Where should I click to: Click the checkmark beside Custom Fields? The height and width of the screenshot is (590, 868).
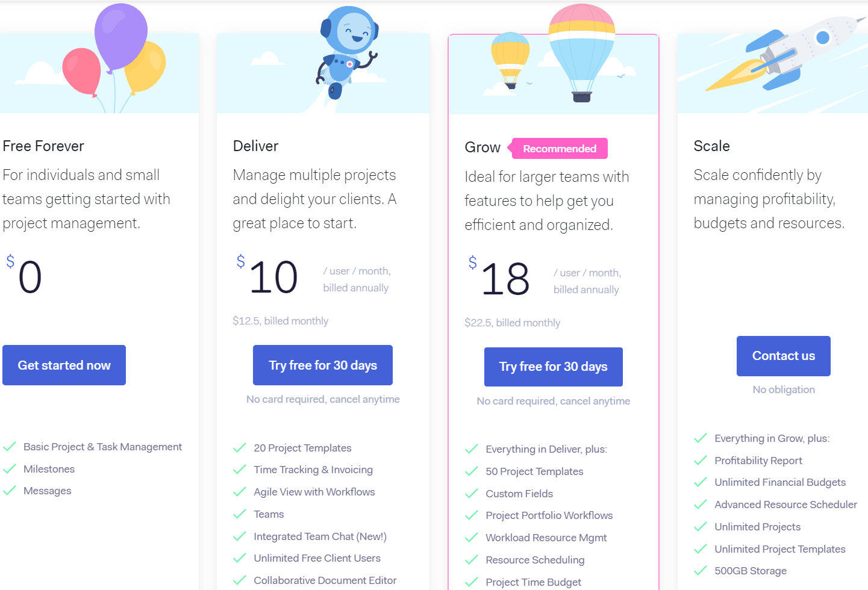[x=472, y=493]
